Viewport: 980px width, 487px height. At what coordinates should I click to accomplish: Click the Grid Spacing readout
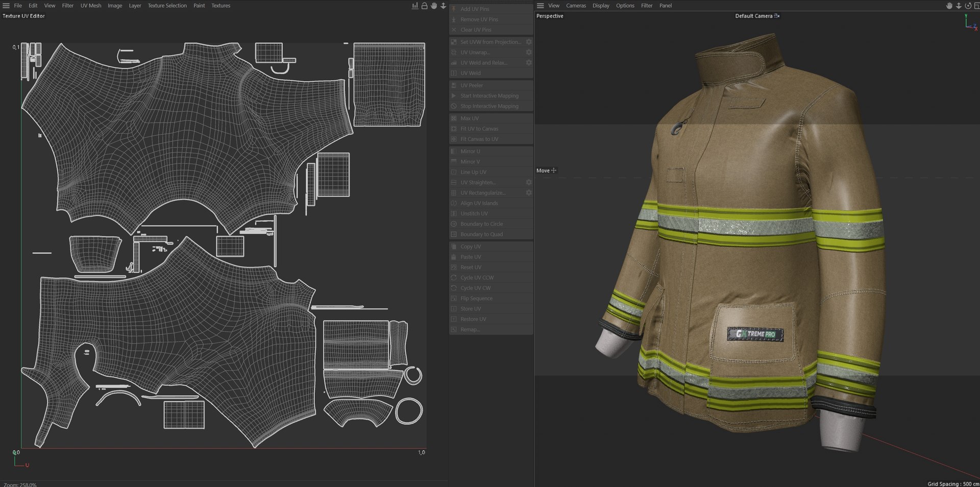pyautogui.click(x=953, y=484)
